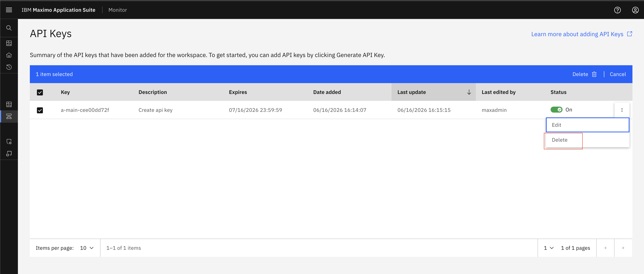The height and width of the screenshot is (274, 644).
Task: Sort by the Status column header
Action: pyautogui.click(x=558, y=92)
